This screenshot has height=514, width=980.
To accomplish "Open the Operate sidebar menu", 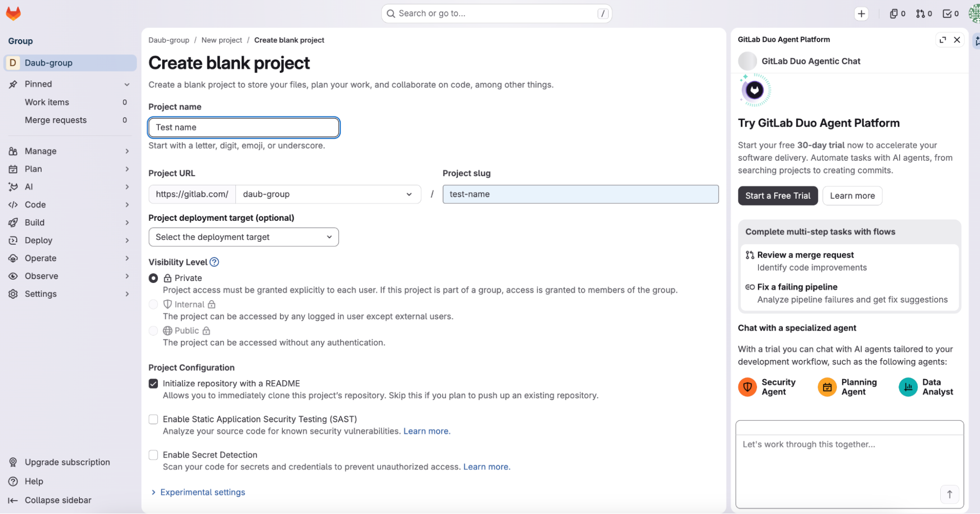I will 70,258.
